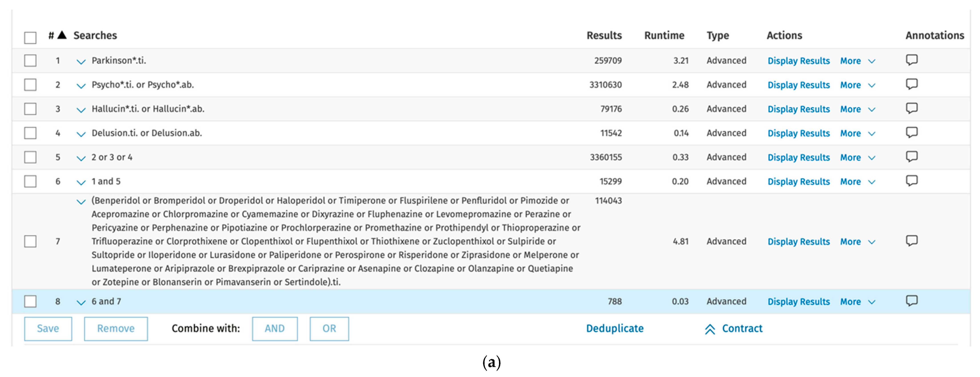Click the Contract double-chevron icon

pos(710,329)
